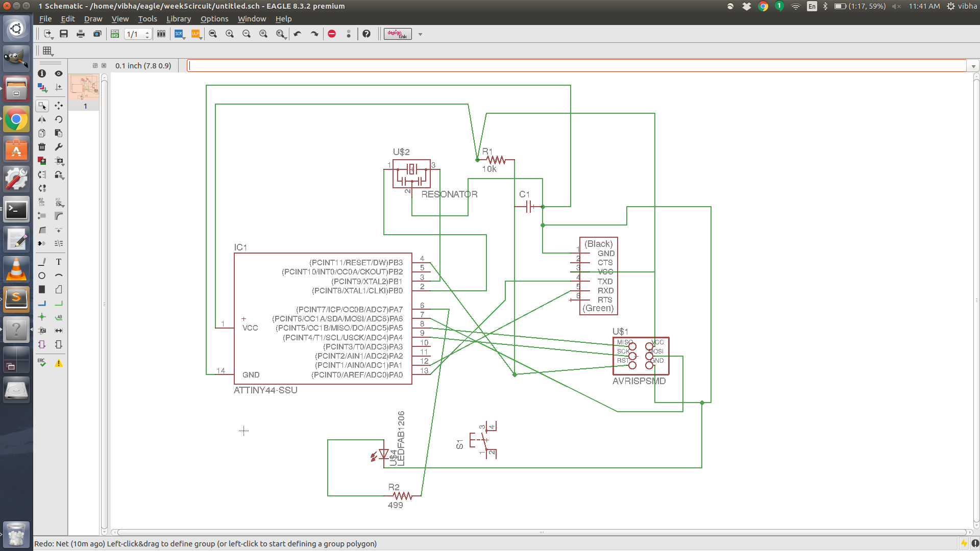
Task: Select the sheet 1 thumbnail
Action: pyautogui.click(x=85, y=87)
